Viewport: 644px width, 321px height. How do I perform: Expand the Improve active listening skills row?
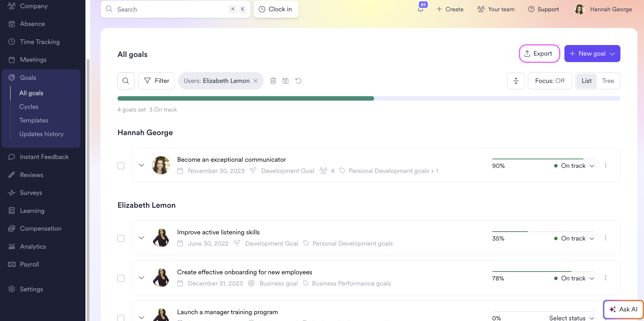[x=141, y=238]
